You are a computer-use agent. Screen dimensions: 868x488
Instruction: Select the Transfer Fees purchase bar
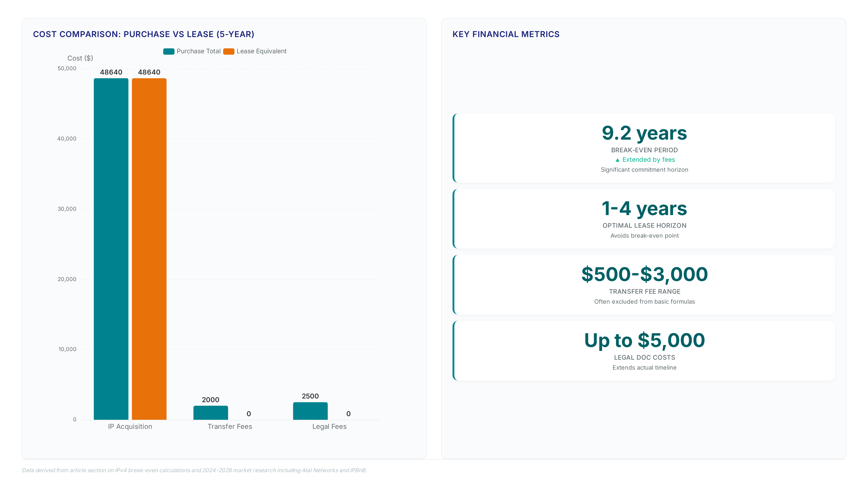point(211,413)
